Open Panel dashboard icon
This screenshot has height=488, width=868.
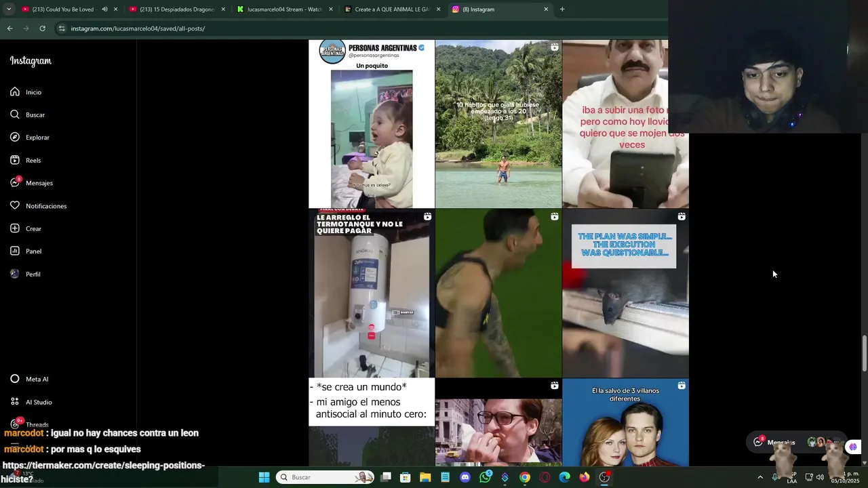coord(15,251)
